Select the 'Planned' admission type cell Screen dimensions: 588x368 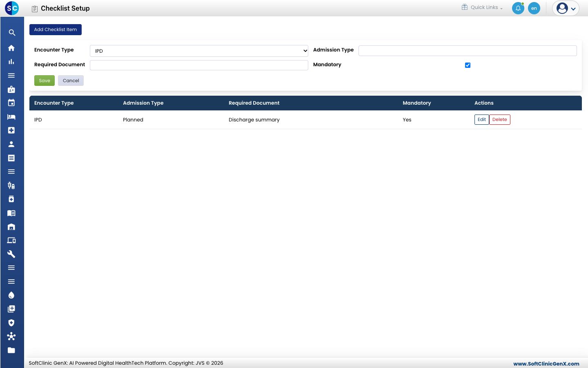coord(133,120)
